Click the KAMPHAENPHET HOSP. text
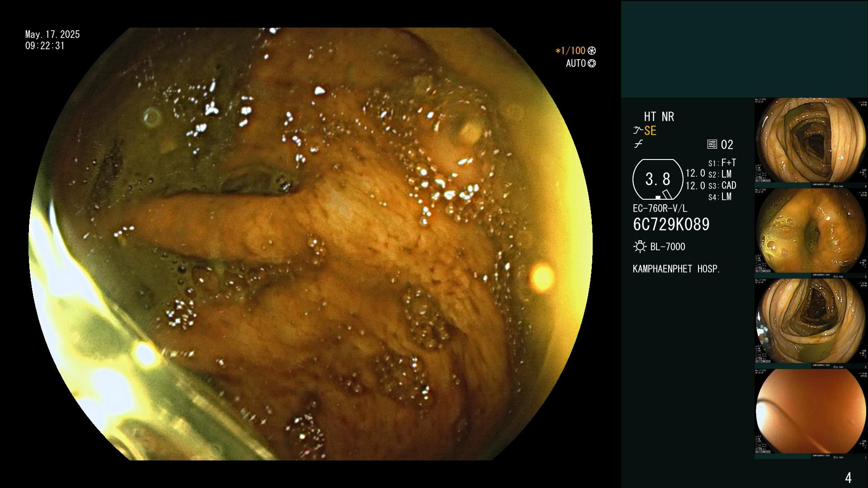Screen dimensions: 868x488 pyautogui.click(x=676, y=269)
